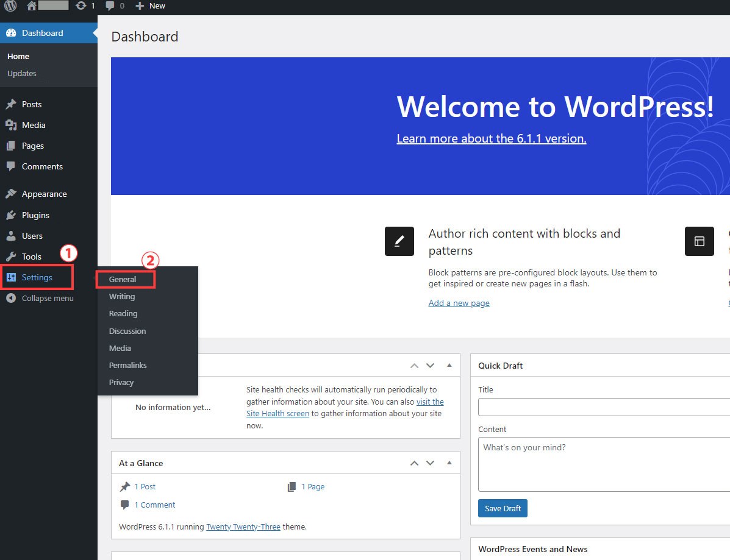Toggle the Site Health panel triangle
This screenshot has width=730, height=560.
[449, 366]
